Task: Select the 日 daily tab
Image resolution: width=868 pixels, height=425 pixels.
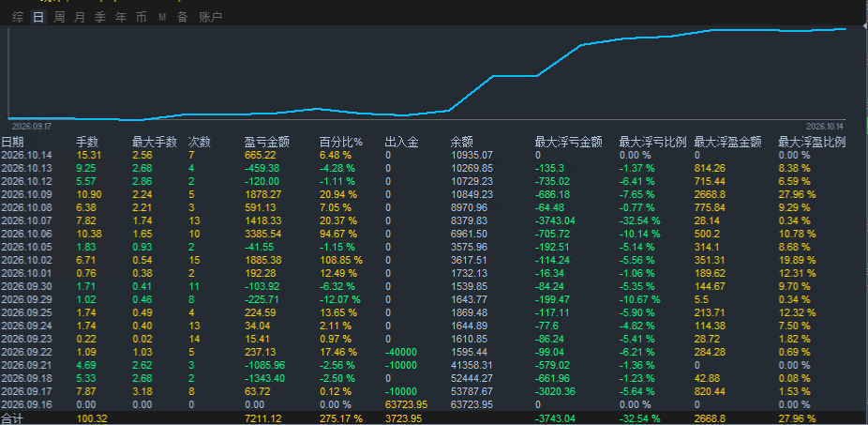Action: tap(38, 17)
